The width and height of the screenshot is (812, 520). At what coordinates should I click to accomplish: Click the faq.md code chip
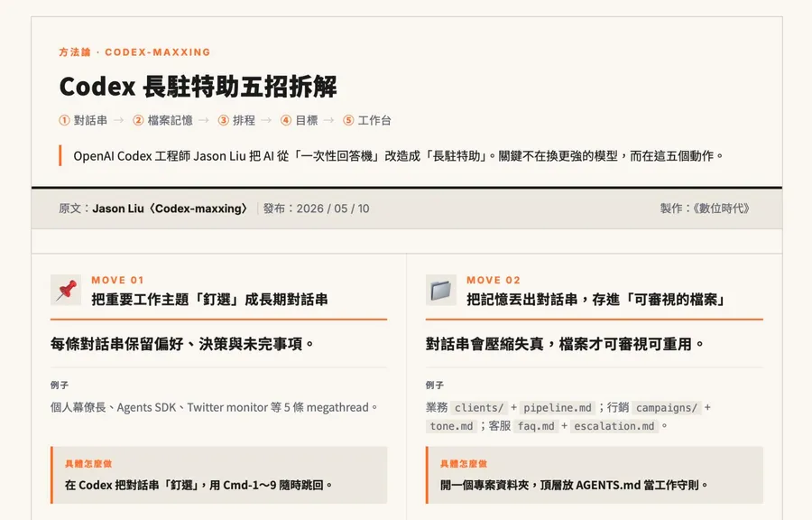click(536, 426)
